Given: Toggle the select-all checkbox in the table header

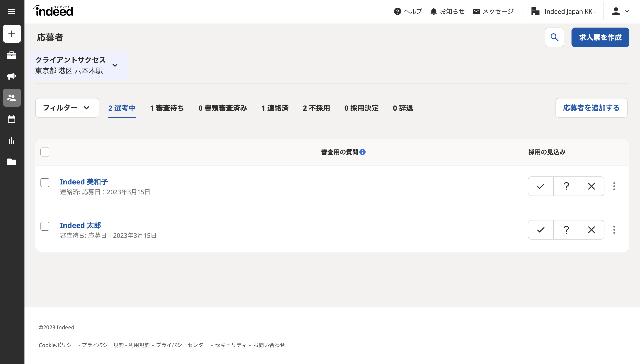Looking at the screenshot, I should click(x=45, y=152).
